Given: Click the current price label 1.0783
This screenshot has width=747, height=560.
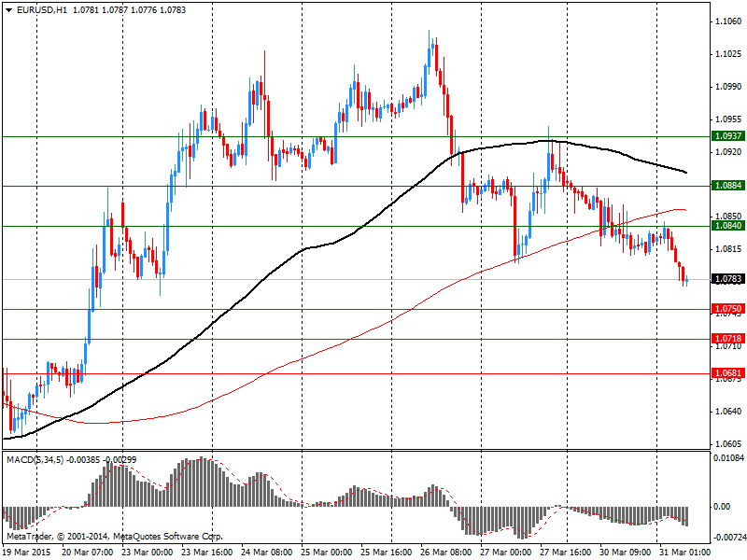Looking at the screenshot, I should click(x=728, y=278).
